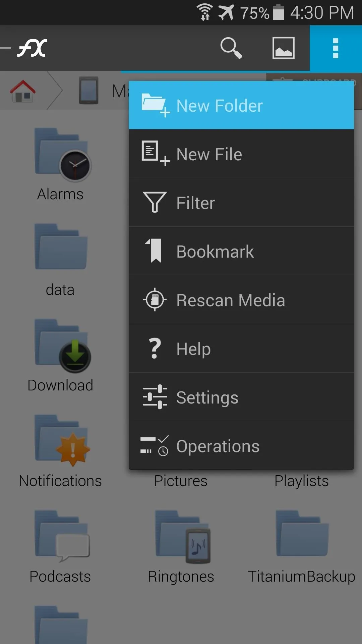Tap the Operations checklist icon
The width and height of the screenshot is (362, 644).
click(x=154, y=446)
